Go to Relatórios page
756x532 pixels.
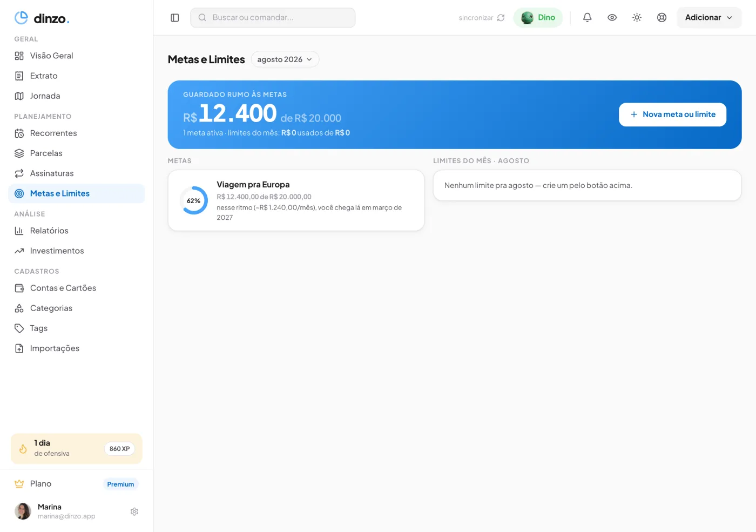(77, 231)
